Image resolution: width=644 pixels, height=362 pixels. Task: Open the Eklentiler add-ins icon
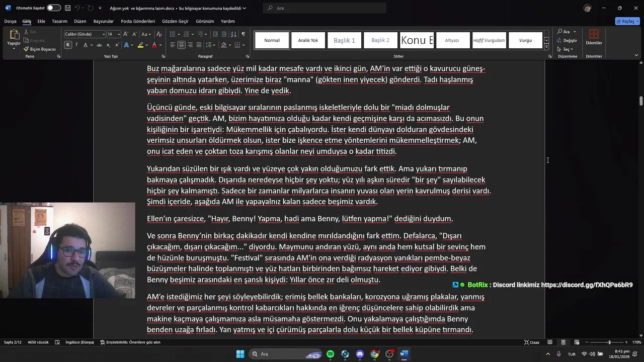click(594, 34)
